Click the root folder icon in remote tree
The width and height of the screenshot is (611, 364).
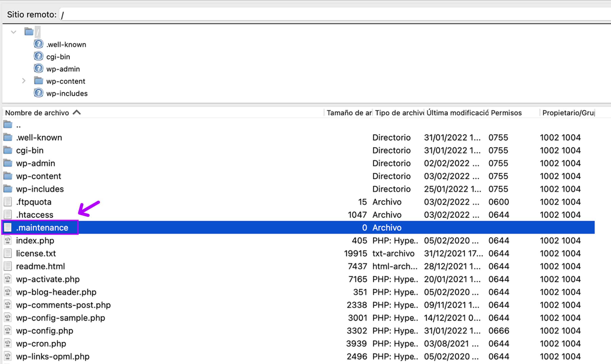coord(29,32)
